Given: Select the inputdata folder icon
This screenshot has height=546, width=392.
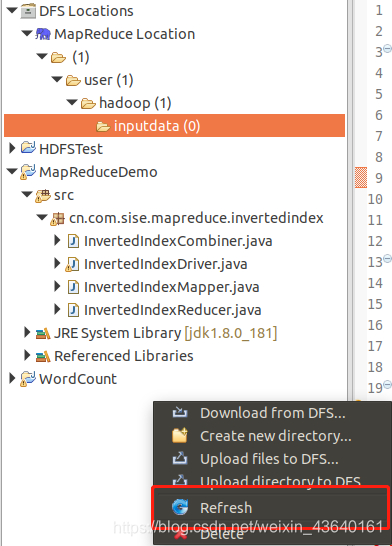Looking at the screenshot, I should click(x=103, y=126).
